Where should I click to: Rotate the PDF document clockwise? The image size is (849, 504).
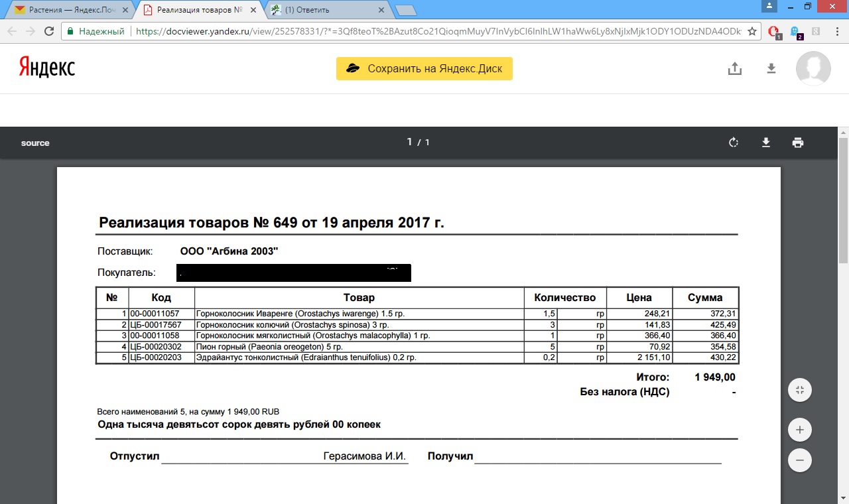(734, 143)
